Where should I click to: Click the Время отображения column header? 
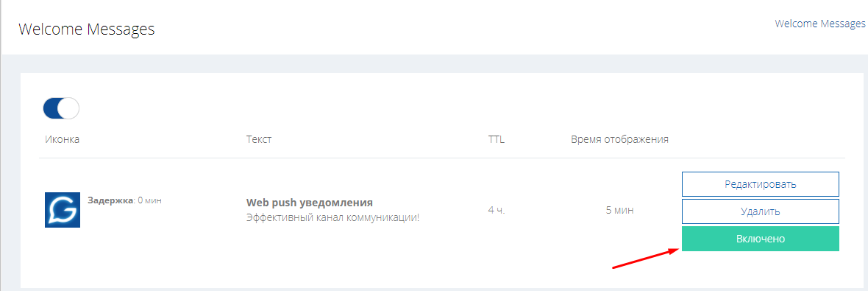[619, 139]
